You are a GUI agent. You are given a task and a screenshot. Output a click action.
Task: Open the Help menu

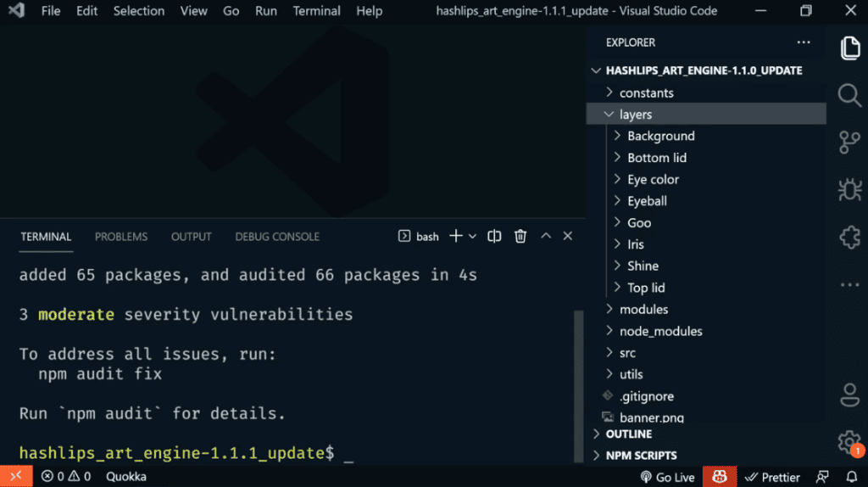[370, 10]
